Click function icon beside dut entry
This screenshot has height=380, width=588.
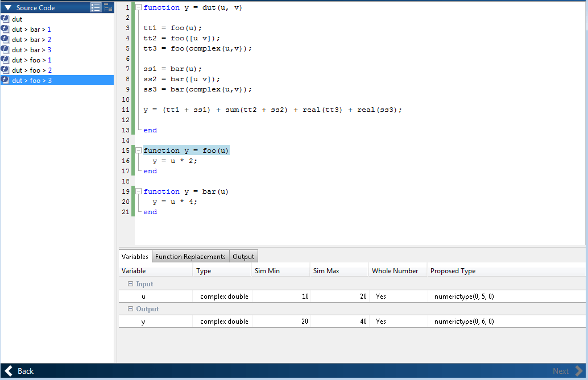point(5,19)
